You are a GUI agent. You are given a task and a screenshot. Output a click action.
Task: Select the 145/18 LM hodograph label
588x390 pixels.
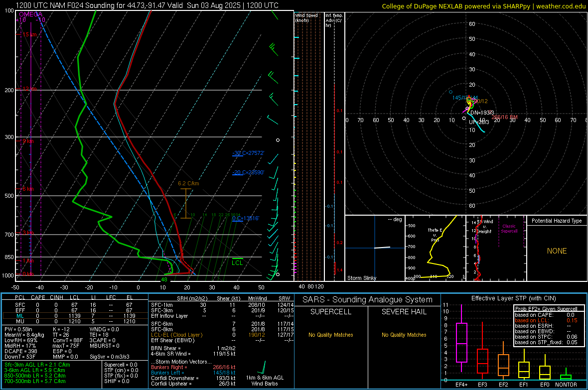coord(465,98)
